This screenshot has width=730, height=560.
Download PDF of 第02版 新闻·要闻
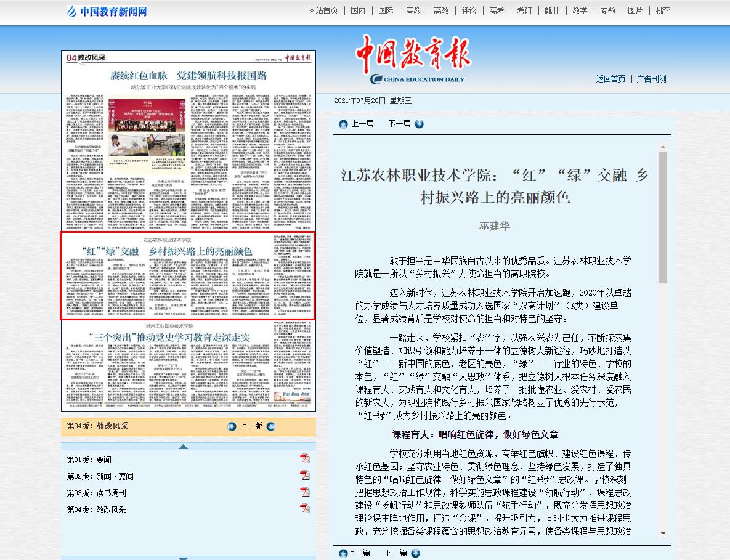click(x=304, y=476)
